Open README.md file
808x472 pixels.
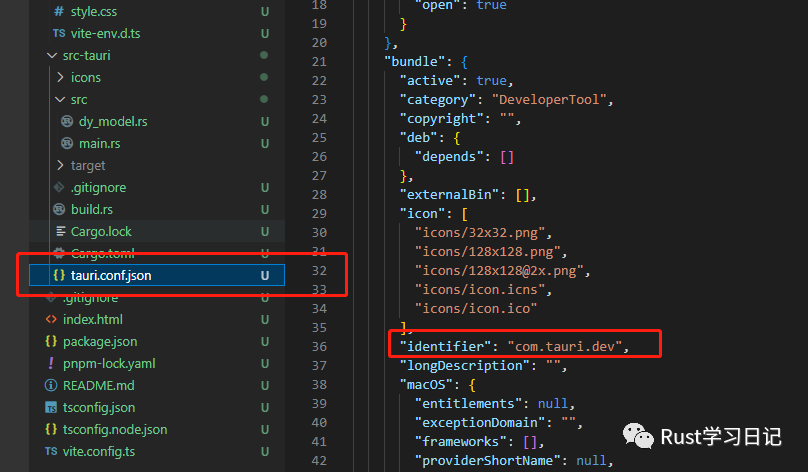pyautogui.click(x=98, y=385)
